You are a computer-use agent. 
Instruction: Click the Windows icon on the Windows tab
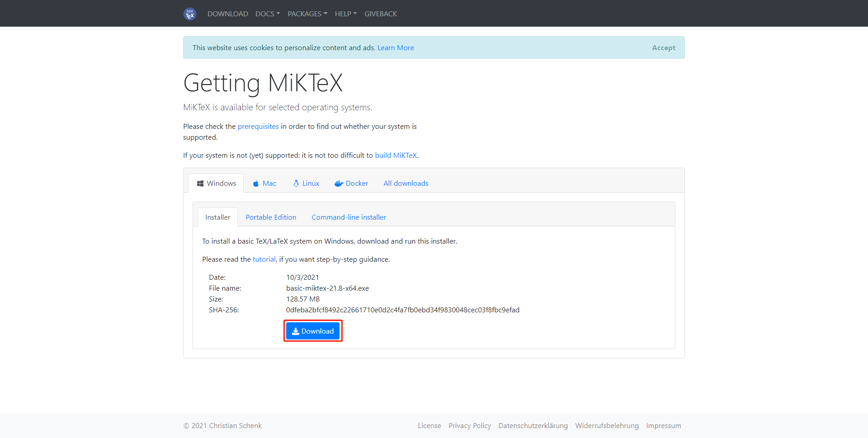pyautogui.click(x=200, y=183)
